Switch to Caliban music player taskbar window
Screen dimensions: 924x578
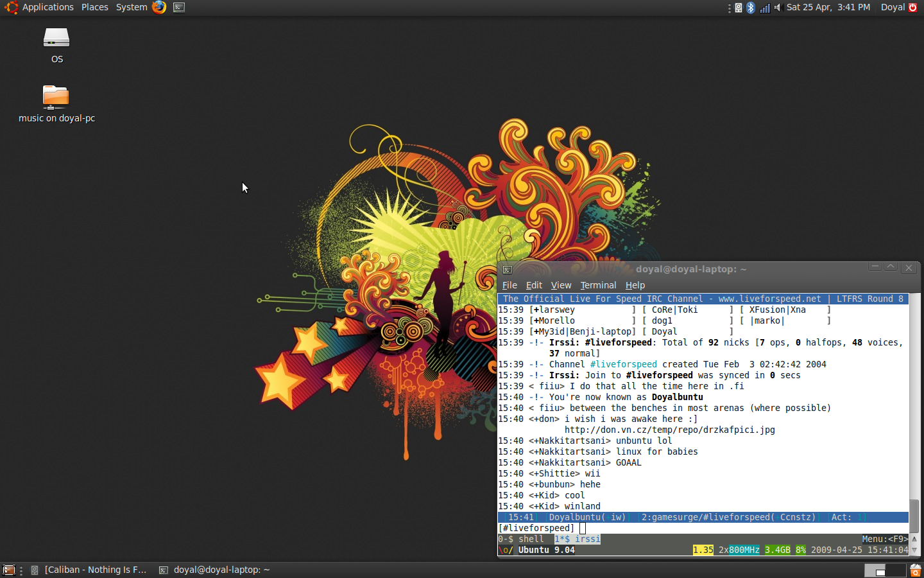click(90, 570)
